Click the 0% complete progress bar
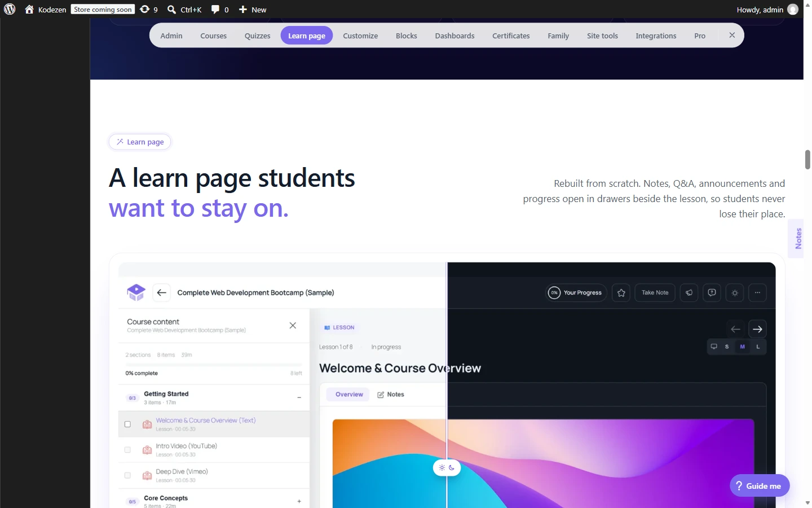 pyautogui.click(x=214, y=365)
